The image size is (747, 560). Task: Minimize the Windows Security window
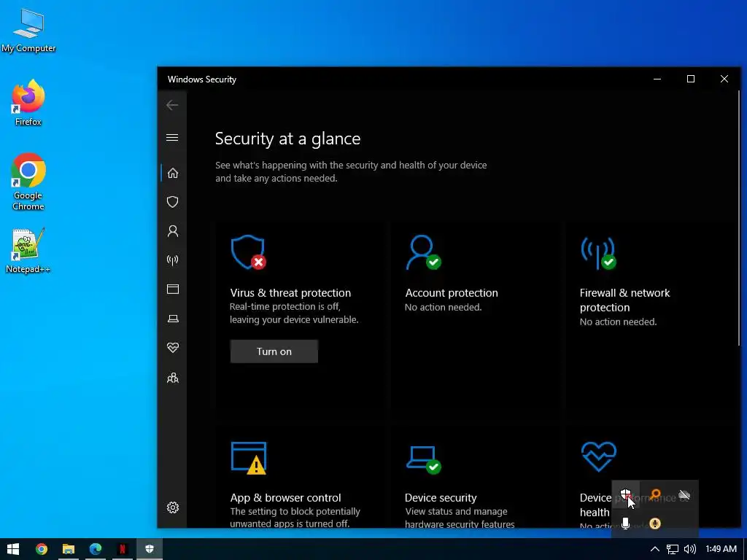click(657, 79)
